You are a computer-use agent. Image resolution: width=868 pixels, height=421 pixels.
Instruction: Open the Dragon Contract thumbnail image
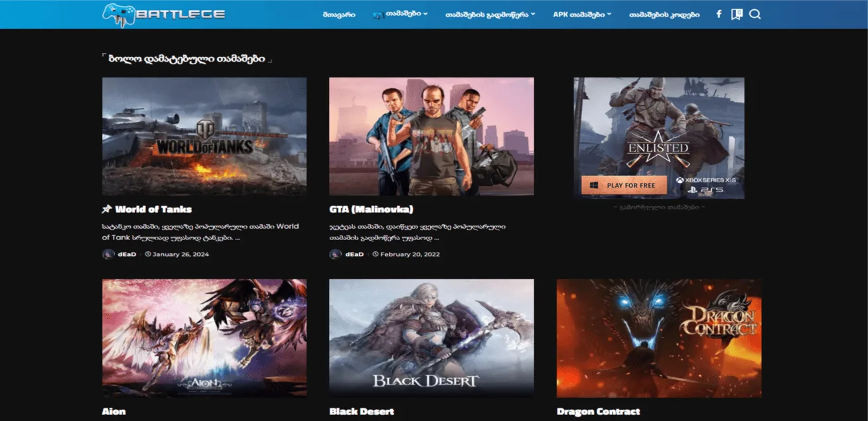click(x=659, y=338)
